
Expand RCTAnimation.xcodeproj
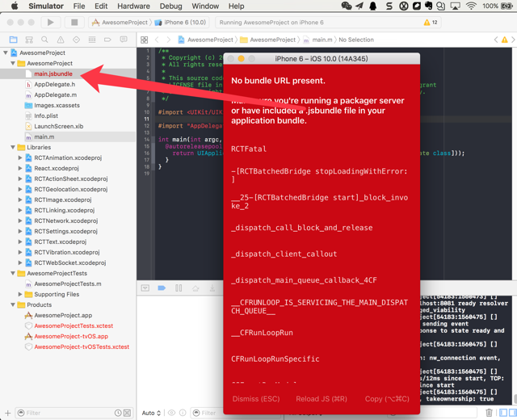(20, 158)
